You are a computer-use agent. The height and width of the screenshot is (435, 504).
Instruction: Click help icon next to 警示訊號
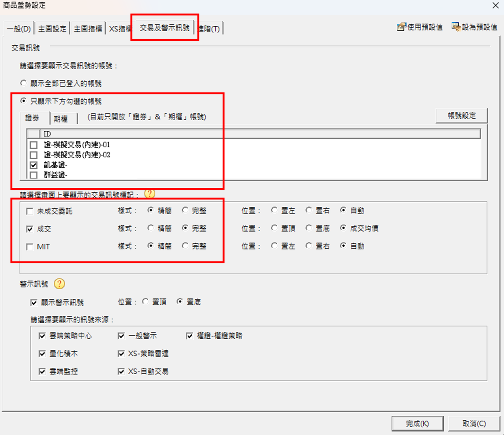59,284
